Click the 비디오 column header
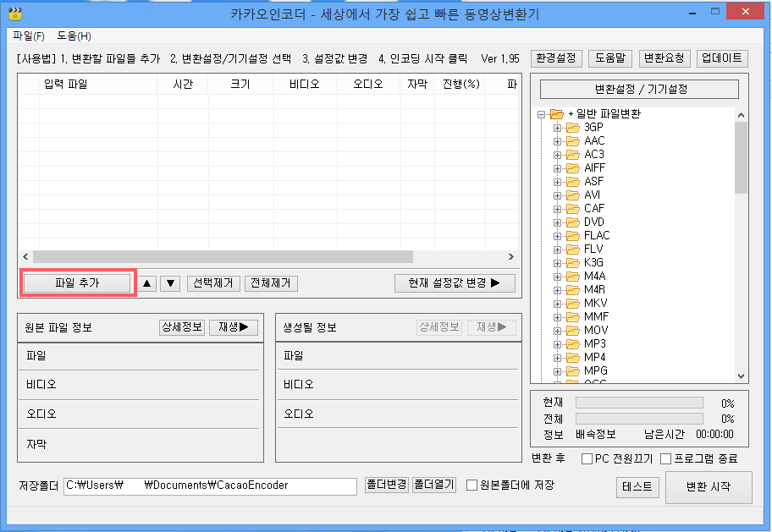Viewport: 772px width, 532px height. [x=305, y=84]
